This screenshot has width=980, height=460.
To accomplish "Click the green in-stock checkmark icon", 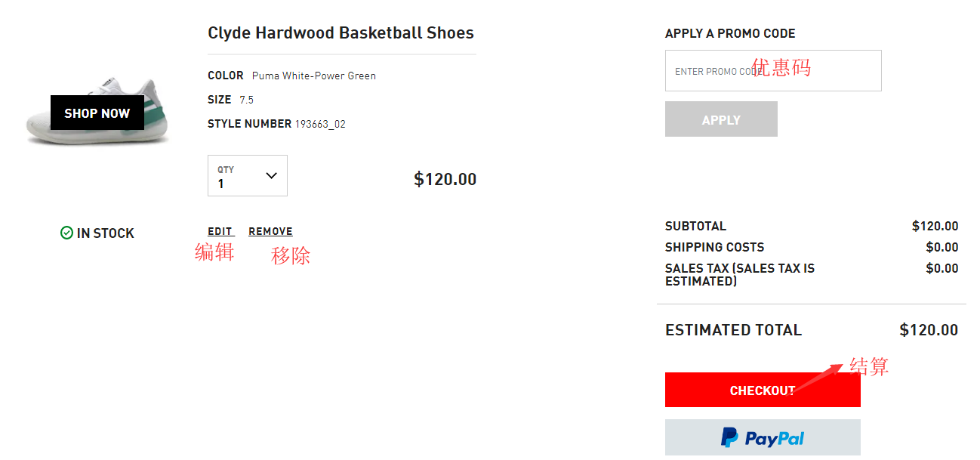I will pos(66,233).
